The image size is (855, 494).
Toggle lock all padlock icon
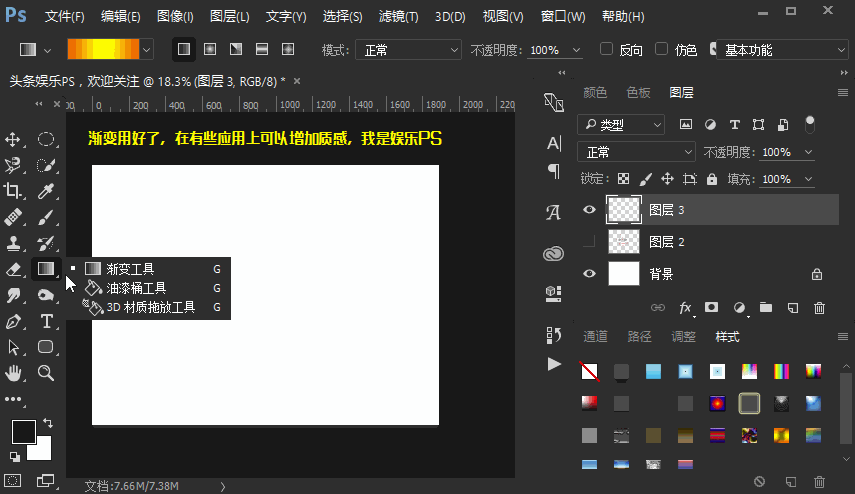click(712, 179)
